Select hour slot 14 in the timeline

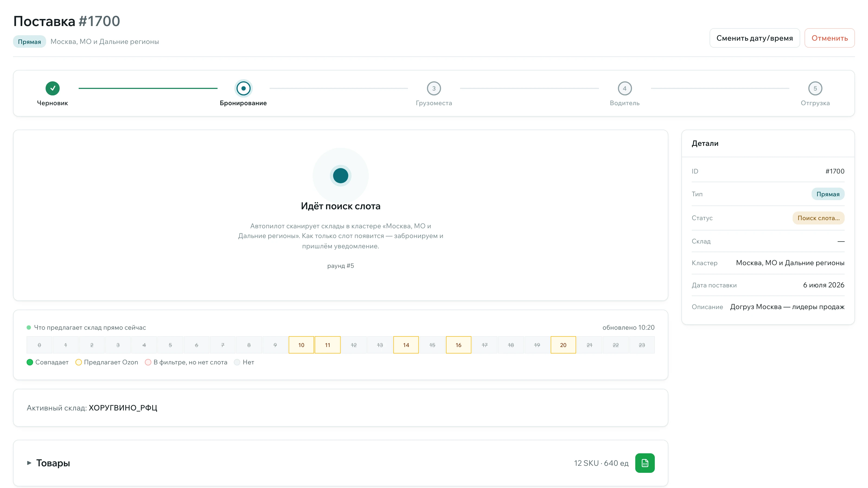[x=406, y=345]
